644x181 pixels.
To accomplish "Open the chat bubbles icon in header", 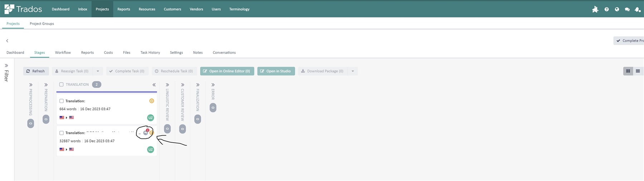I will click(x=627, y=9).
